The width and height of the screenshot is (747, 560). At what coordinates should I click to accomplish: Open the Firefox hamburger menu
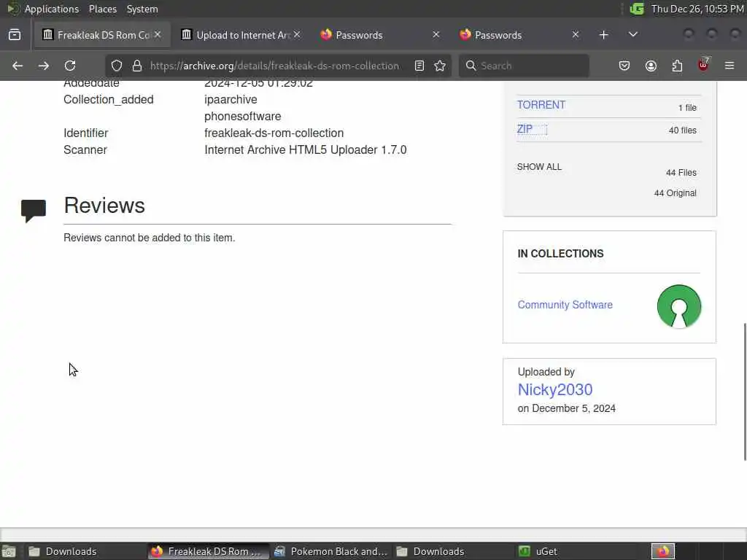click(x=729, y=66)
